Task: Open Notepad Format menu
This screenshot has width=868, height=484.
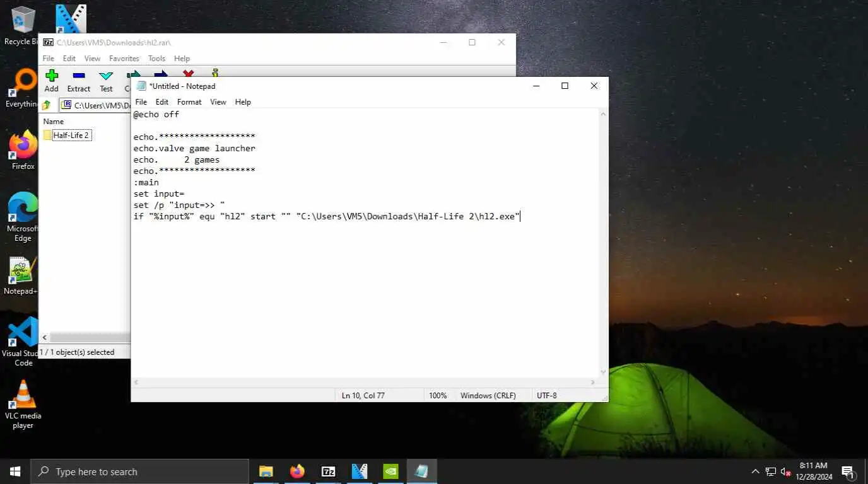Action: [x=189, y=101]
